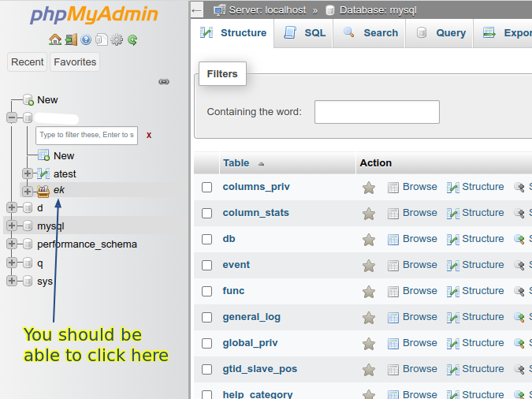Click the back arrow in breadcrumb bar
The height and width of the screenshot is (399, 532).
(197, 10)
